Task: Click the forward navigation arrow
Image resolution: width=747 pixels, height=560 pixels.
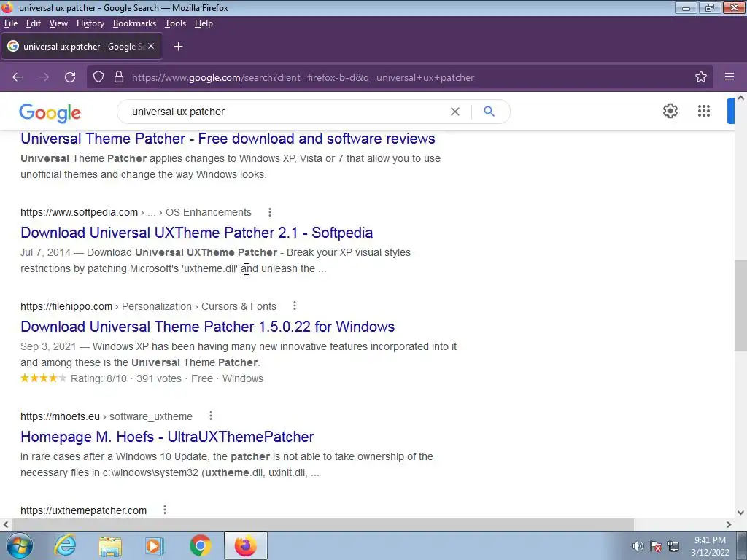Action: 44,77
